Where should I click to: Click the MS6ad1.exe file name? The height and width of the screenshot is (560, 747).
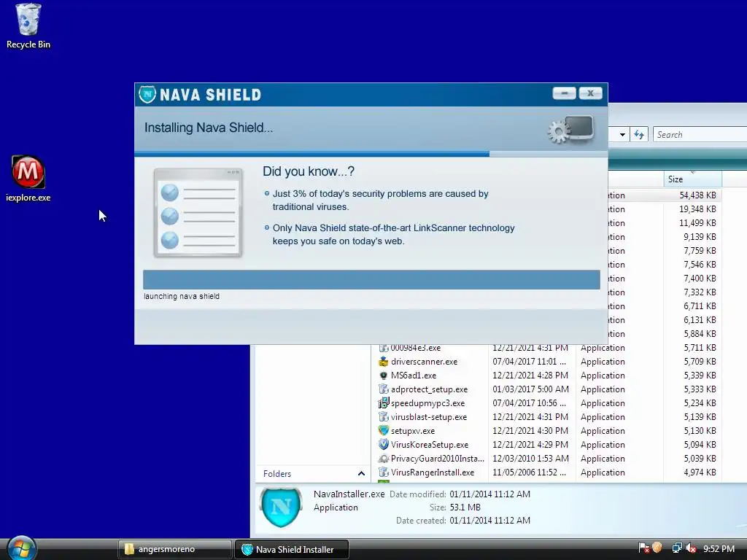(x=414, y=376)
